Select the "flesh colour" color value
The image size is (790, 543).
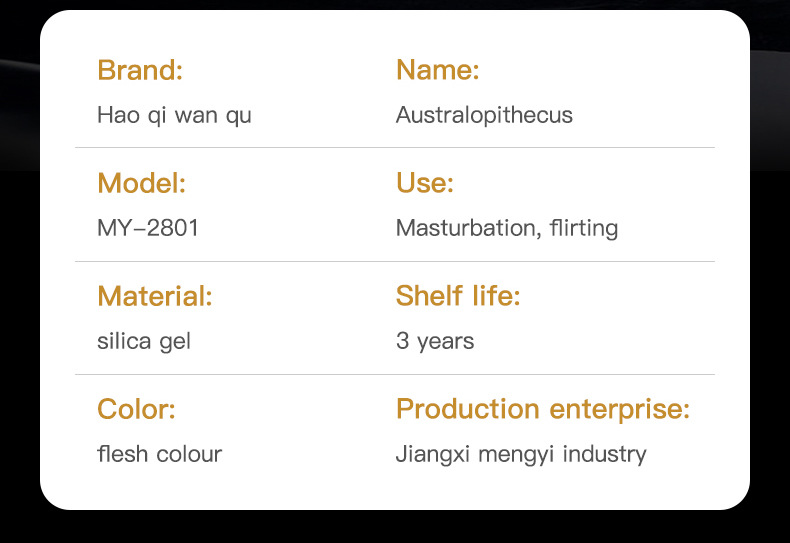pos(159,454)
